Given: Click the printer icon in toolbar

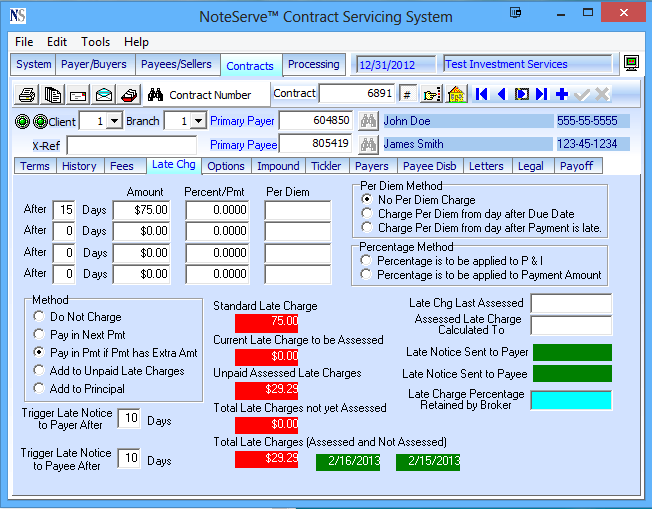Looking at the screenshot, I should pos(27,95).
